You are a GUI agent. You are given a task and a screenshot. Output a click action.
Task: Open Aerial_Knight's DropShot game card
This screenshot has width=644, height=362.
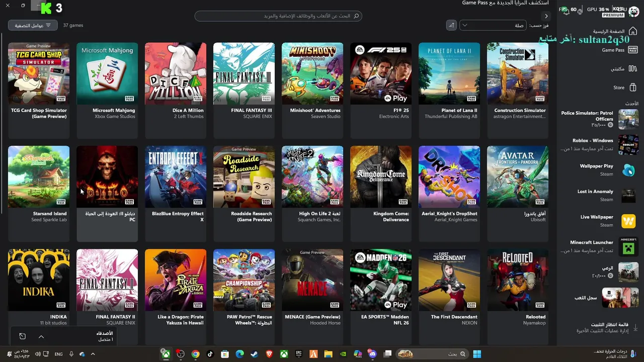pos(449,193)
